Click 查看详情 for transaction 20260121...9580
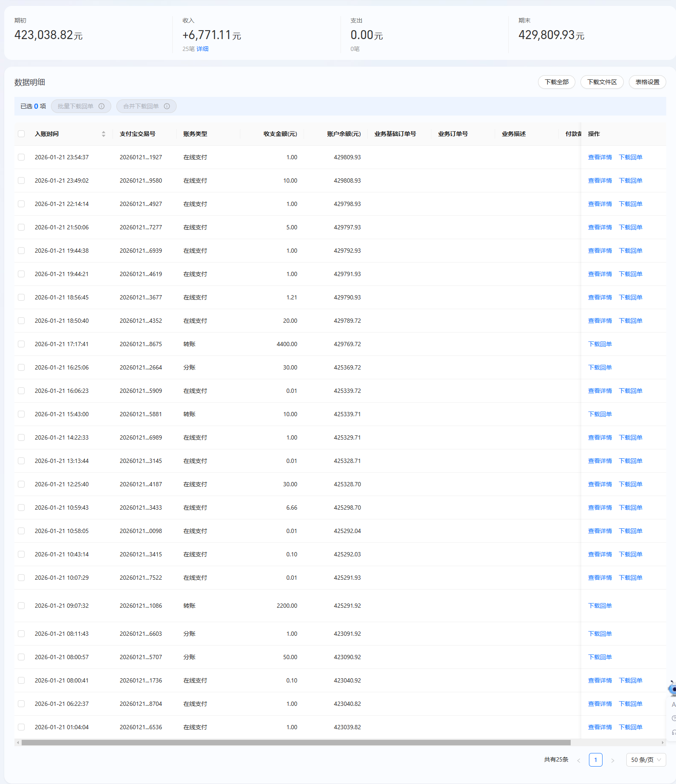 (600, 180)
